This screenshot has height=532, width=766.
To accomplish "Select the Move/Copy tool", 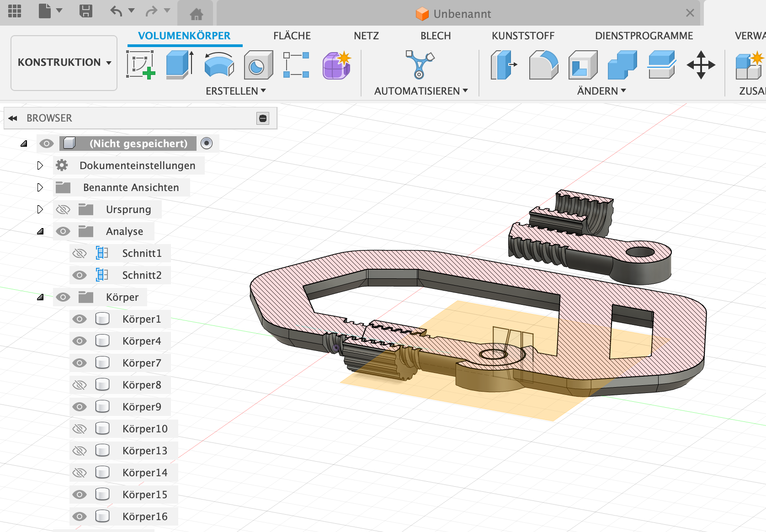I will tap(701, 65).
